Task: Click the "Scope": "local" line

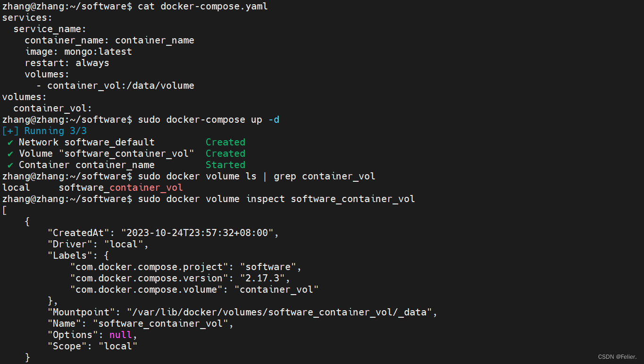Action: pyautogui.click(x=92, y=346)
